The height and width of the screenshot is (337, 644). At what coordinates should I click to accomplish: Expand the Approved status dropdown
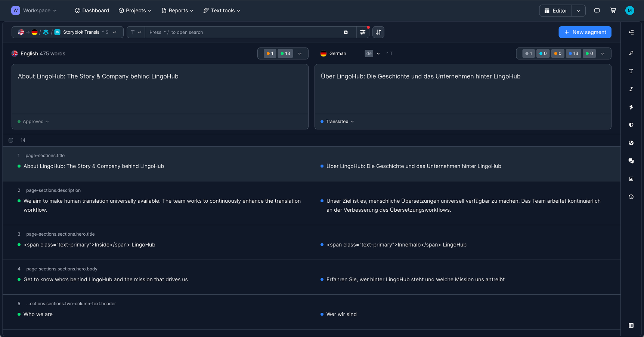pyautogui.click(x=33, y=122)
